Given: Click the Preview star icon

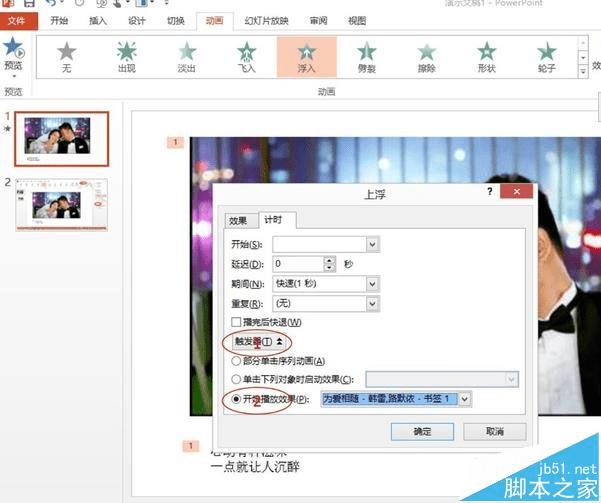Looking at the screenshot, I should tap(13, 47).
